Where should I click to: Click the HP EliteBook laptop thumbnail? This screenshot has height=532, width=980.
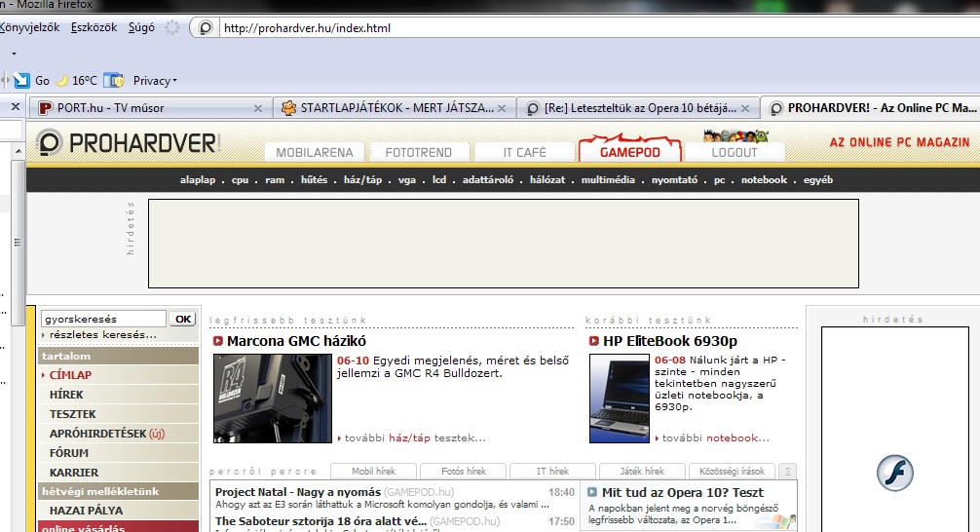point(620,399)
